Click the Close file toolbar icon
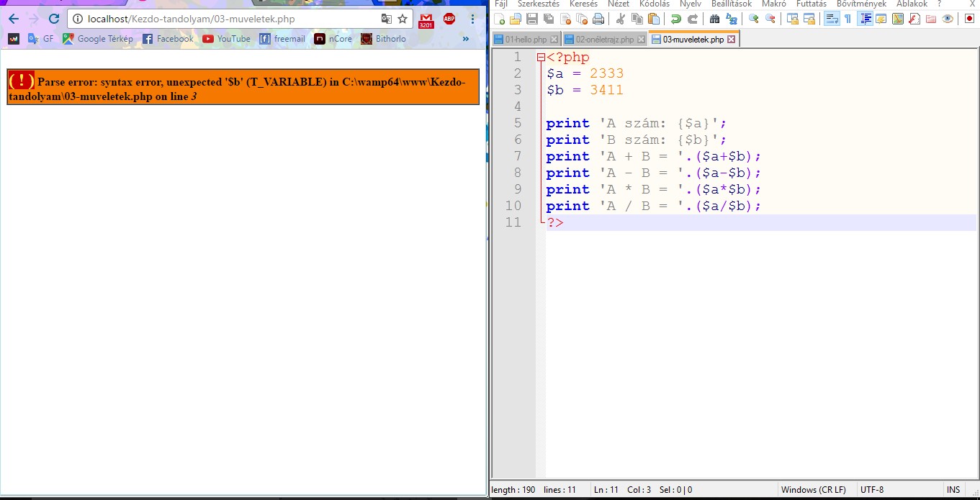This screenshot has height=500, width=980. [x=565, y=19]
